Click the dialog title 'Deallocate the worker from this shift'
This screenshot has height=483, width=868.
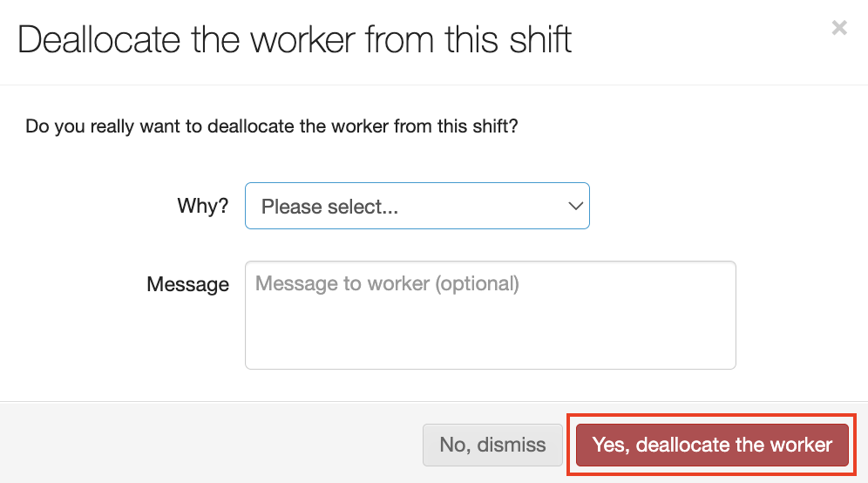(295, 40)
